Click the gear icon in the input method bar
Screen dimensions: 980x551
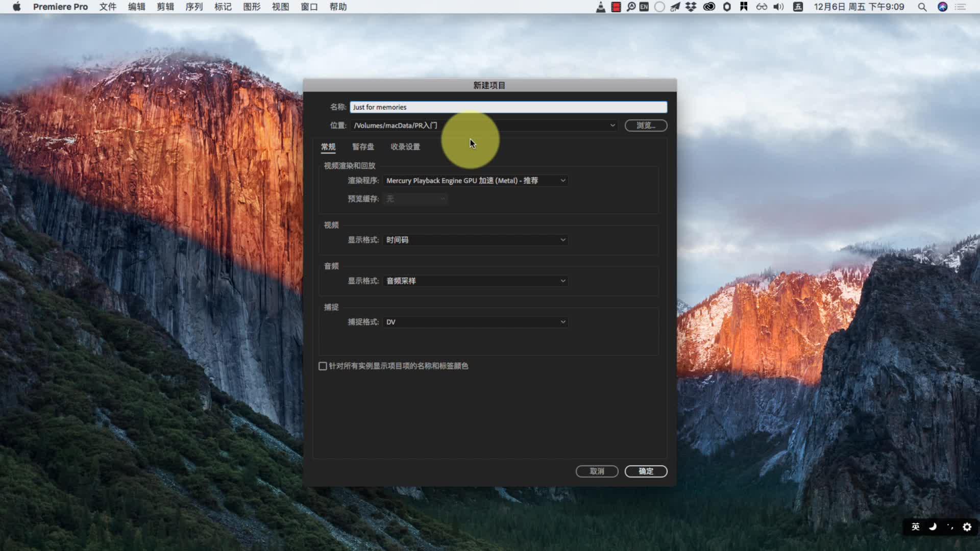pos(967,527)
